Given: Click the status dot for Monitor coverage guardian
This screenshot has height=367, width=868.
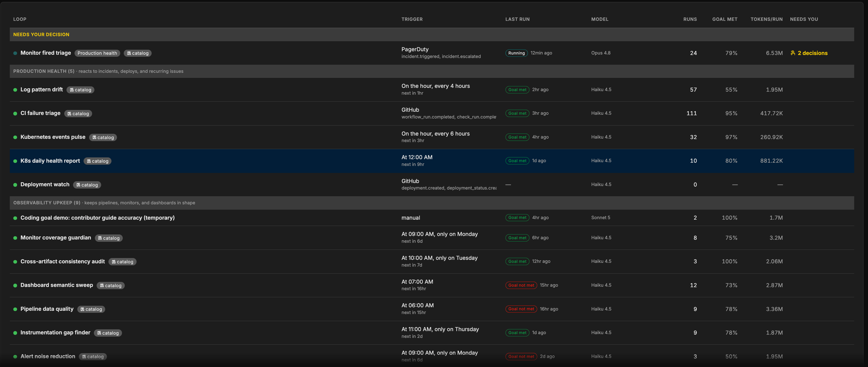Looking at the screenshot, I should [x=15, y=238].
